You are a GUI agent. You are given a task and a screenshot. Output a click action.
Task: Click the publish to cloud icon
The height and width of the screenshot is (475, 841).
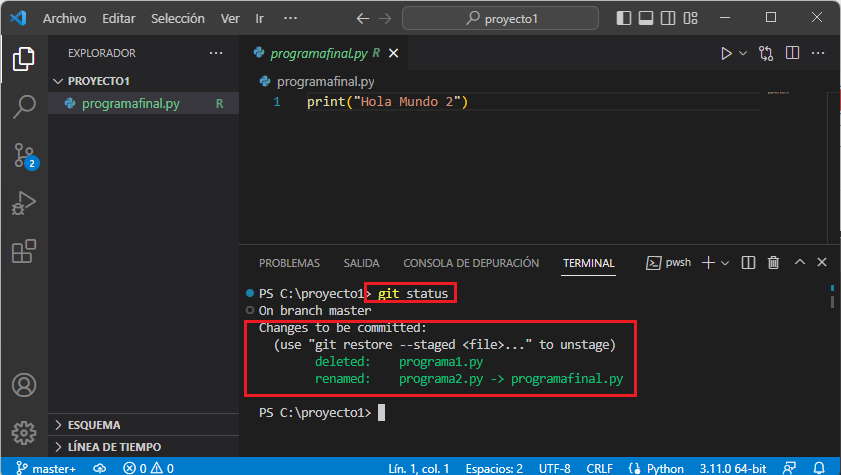[99, 468]
